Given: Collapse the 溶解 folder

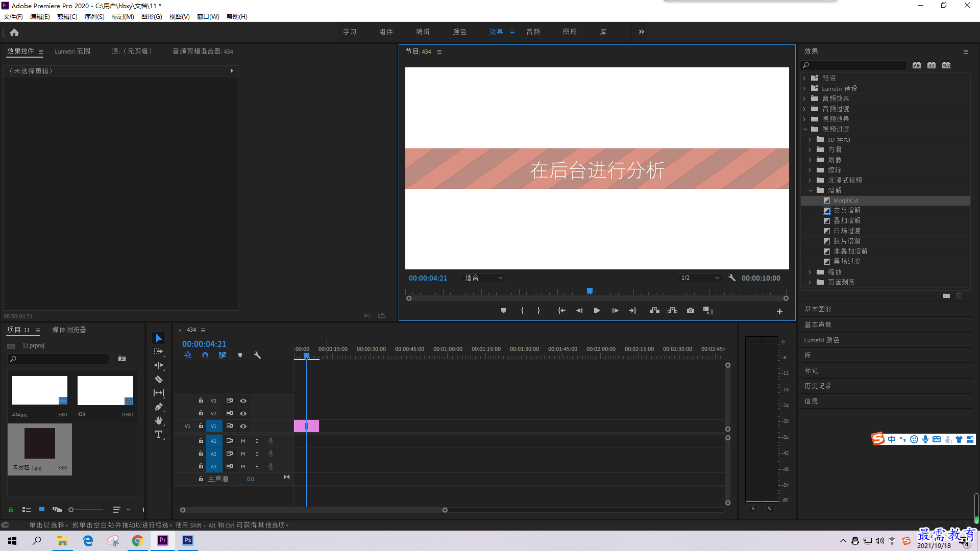Looking at the screenshot, I should tap(811, 190).
